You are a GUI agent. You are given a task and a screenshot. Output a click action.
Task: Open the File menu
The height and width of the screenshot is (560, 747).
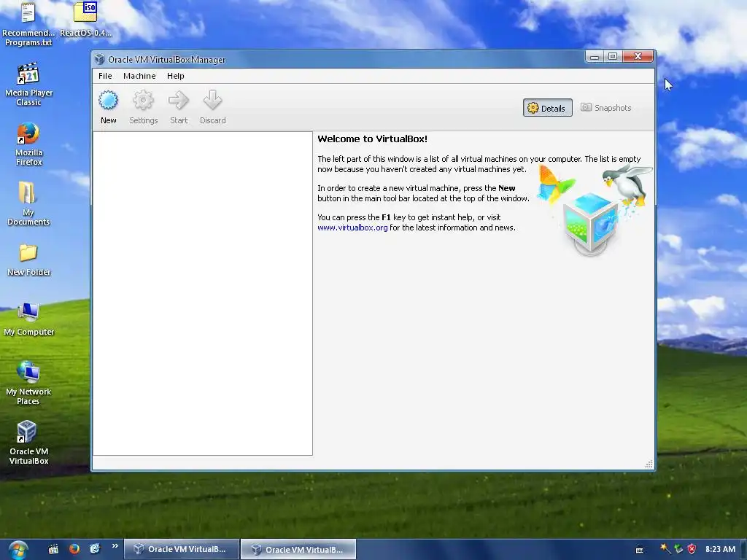point(105,76)
